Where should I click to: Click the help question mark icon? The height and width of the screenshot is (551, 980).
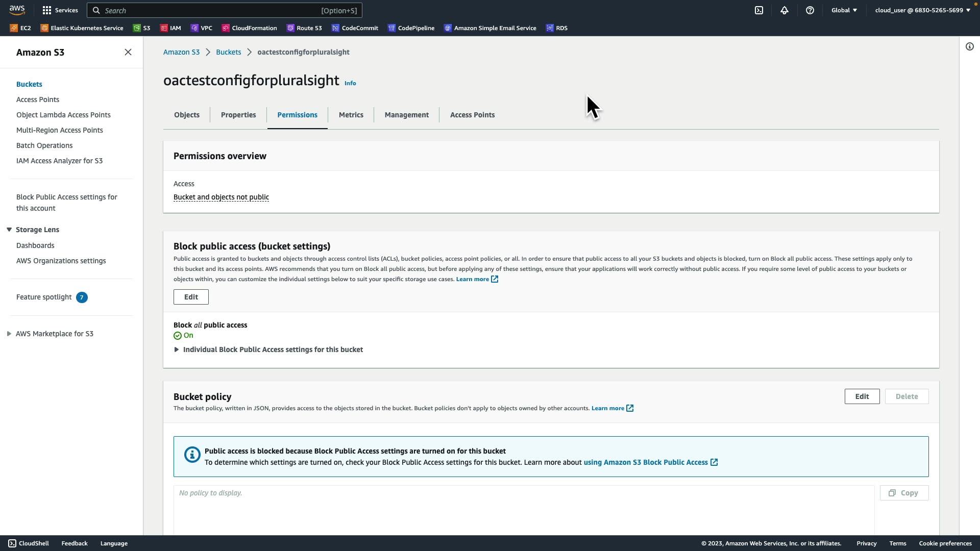810,10
